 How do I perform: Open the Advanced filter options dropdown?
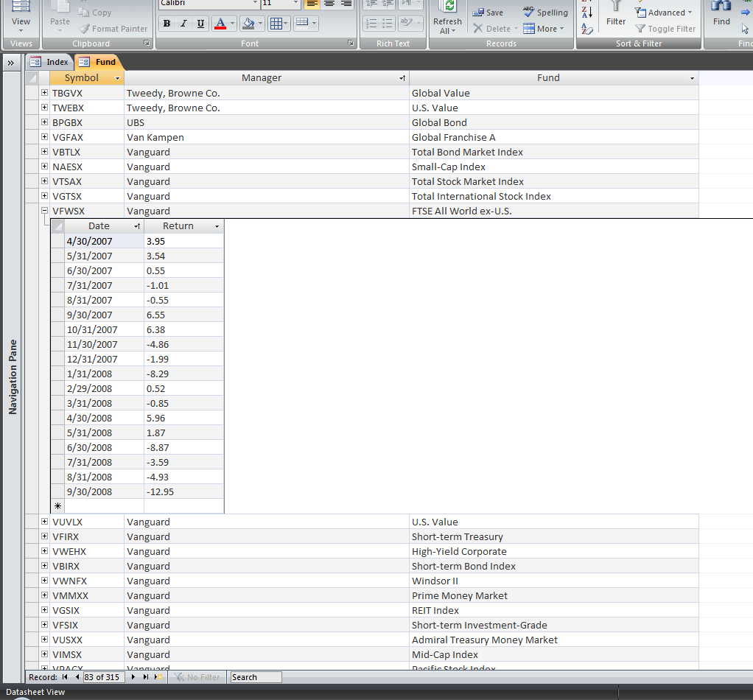click(x=664, y=13)
